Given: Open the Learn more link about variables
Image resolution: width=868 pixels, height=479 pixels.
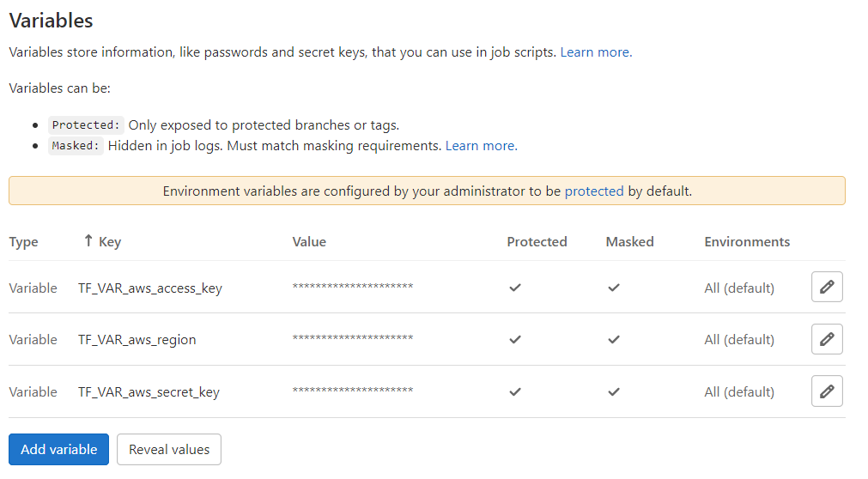Looking at the screenshot, I should [x=596, y=52].
